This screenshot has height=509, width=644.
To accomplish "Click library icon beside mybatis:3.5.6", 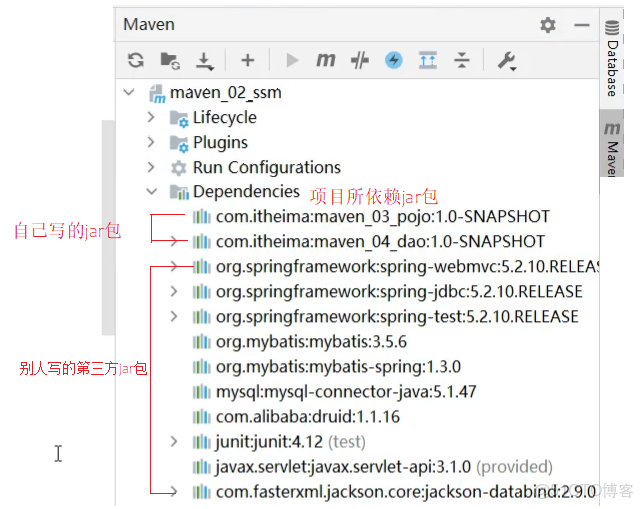I will pos(201,342).
